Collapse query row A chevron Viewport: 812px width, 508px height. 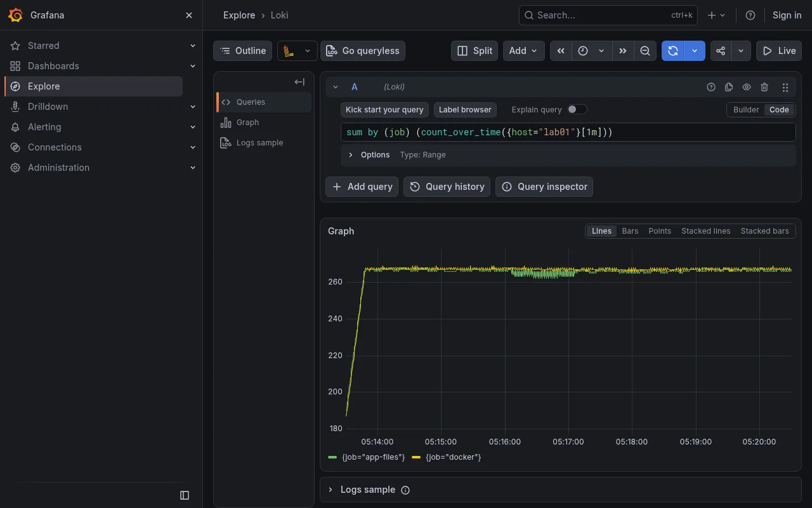pos(336,87)
